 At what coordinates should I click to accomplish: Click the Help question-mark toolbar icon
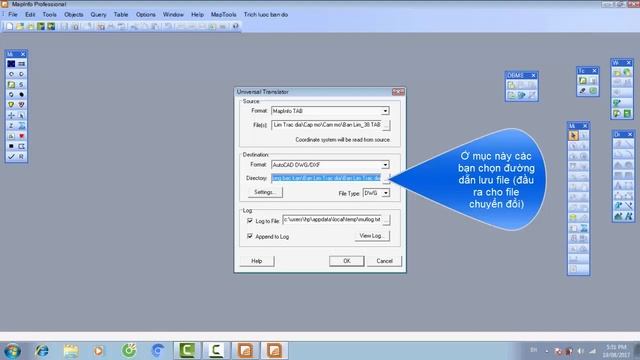click(236, 26)
